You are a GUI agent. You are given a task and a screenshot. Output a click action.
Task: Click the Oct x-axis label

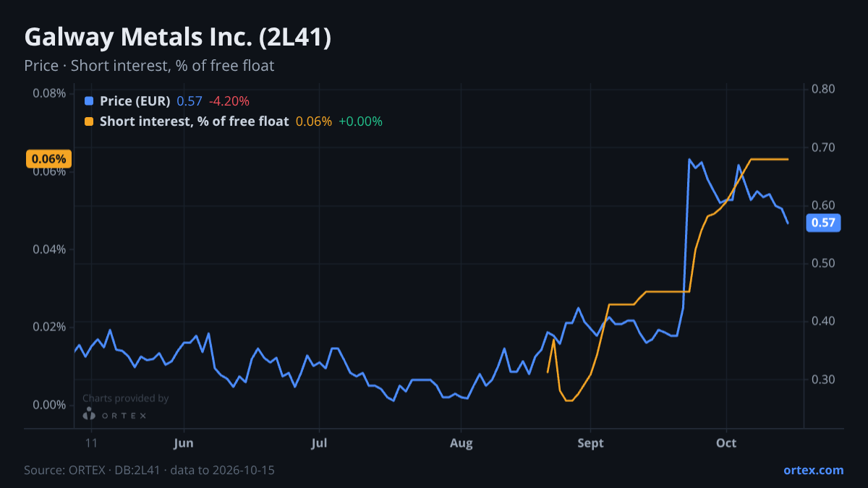point(726,443)
